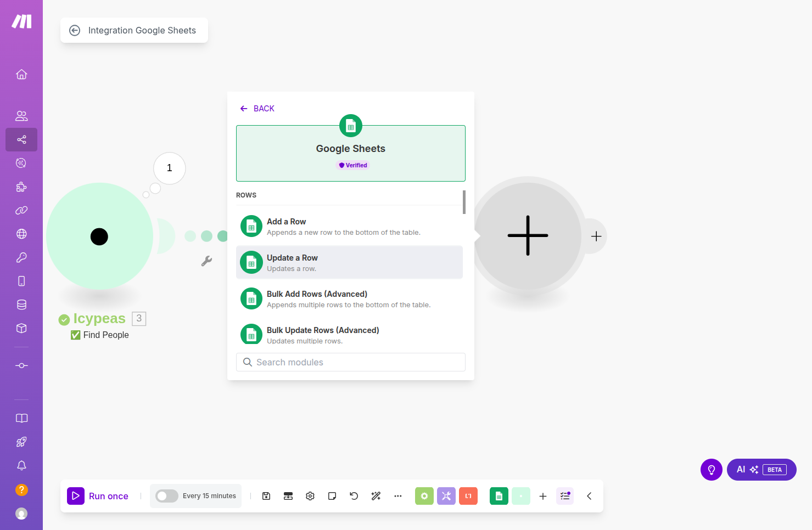Open Webhooks globe icon in sidebar
812x530 pixels.
tap(21, 234)
